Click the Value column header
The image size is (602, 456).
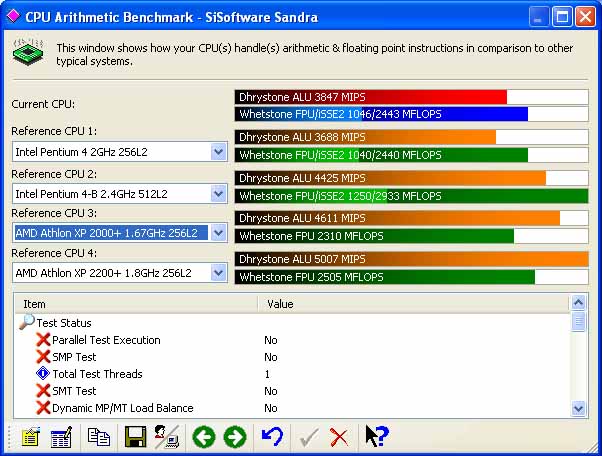point(413,304)
